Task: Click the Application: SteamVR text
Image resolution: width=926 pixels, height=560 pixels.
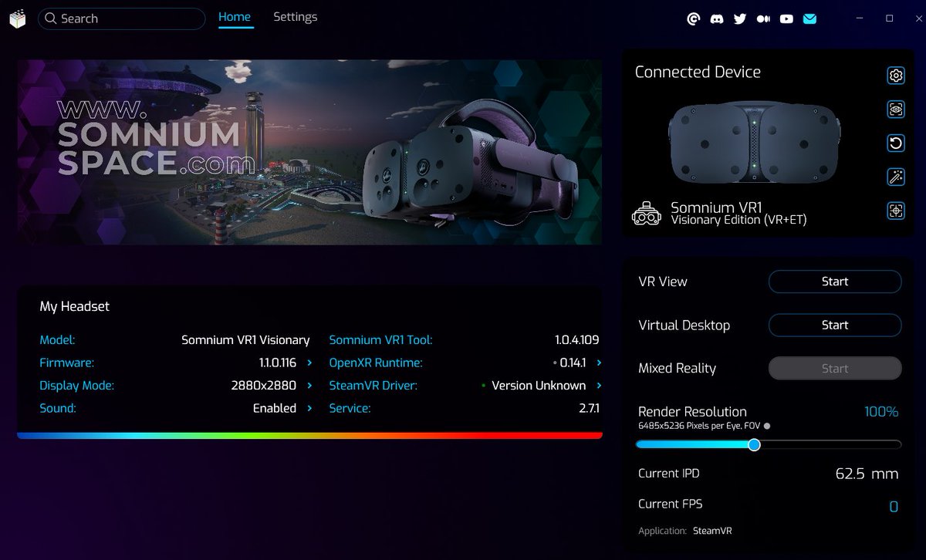Action: (x=685, y=531)
